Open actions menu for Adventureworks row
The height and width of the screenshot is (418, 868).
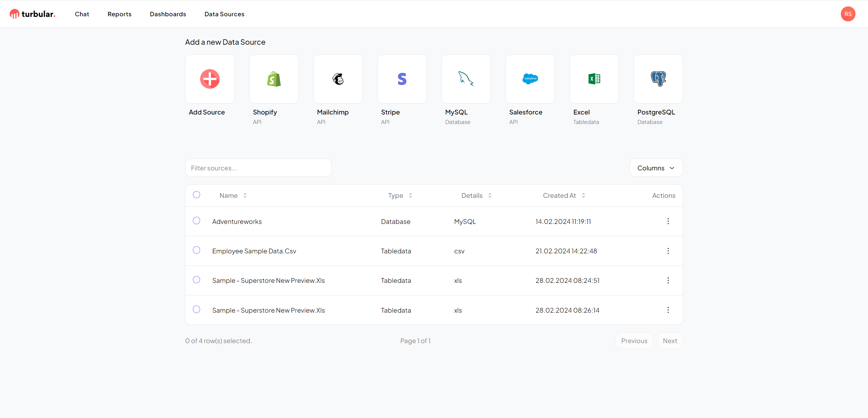668,221
